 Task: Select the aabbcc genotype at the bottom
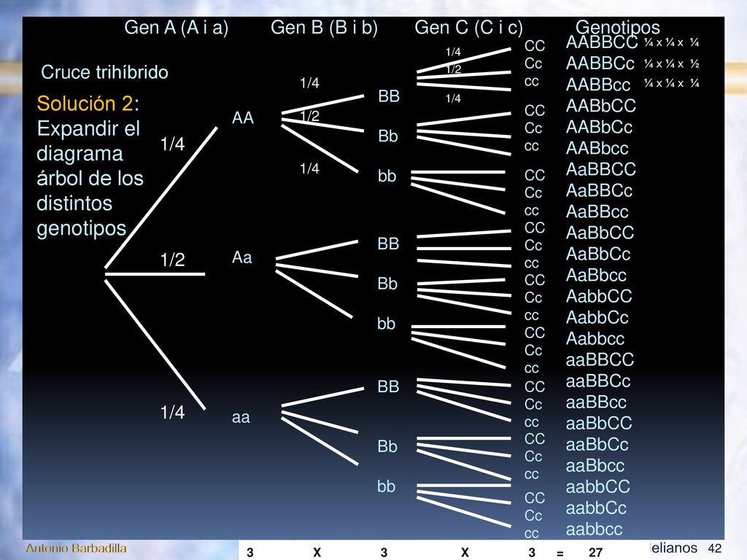click(x=594, y=529)
